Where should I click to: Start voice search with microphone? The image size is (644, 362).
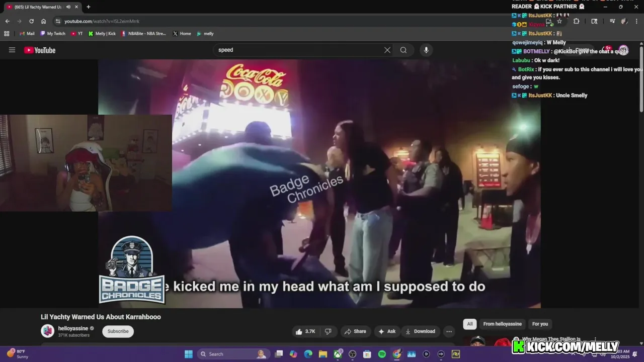click(x=426, y=50)
